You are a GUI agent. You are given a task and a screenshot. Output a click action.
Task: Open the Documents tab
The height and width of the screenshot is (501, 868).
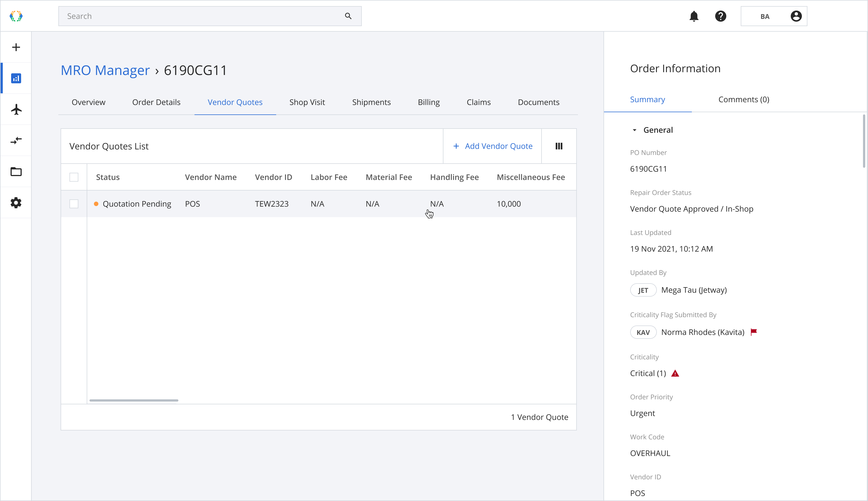[x=538, y=102]
